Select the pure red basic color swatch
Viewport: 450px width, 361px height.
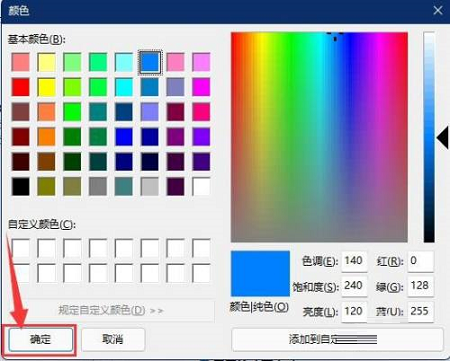[x=21, y=87]
